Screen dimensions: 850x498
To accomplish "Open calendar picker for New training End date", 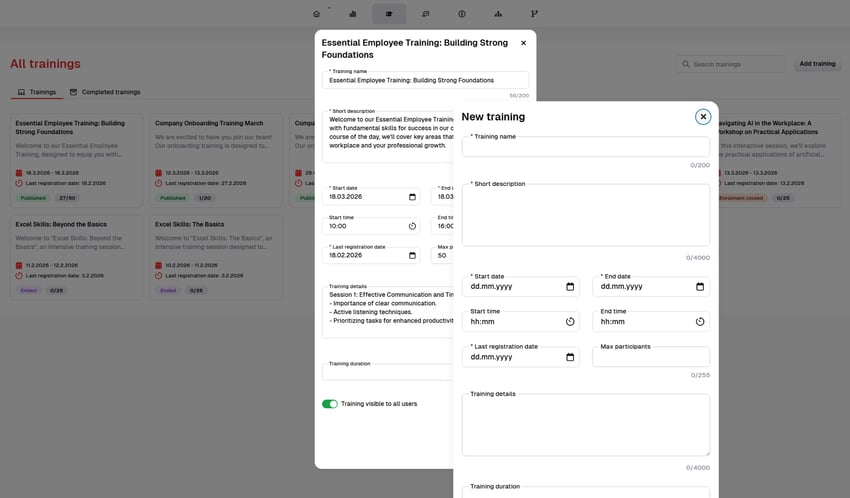I will [x=700, y=287].
